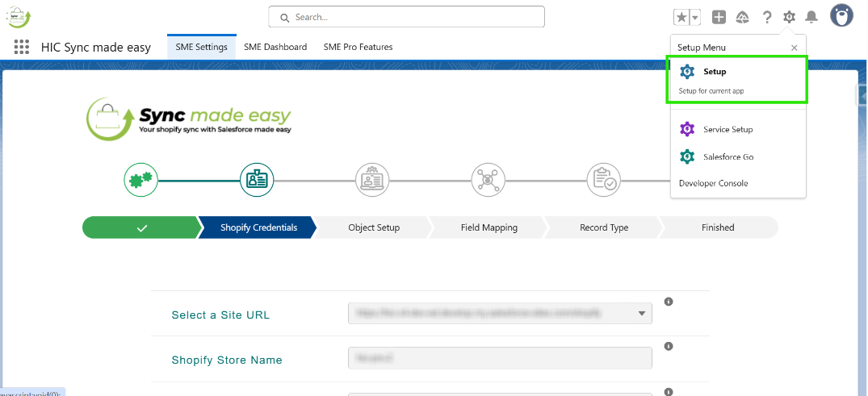Open the Global Actions plus icon
868x396 pixels.
[719, 18]
